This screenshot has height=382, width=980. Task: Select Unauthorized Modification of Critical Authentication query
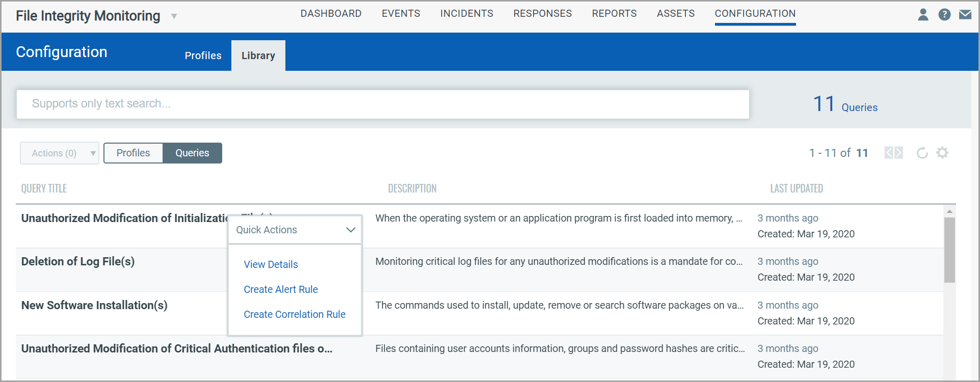[x=177, y=348]
